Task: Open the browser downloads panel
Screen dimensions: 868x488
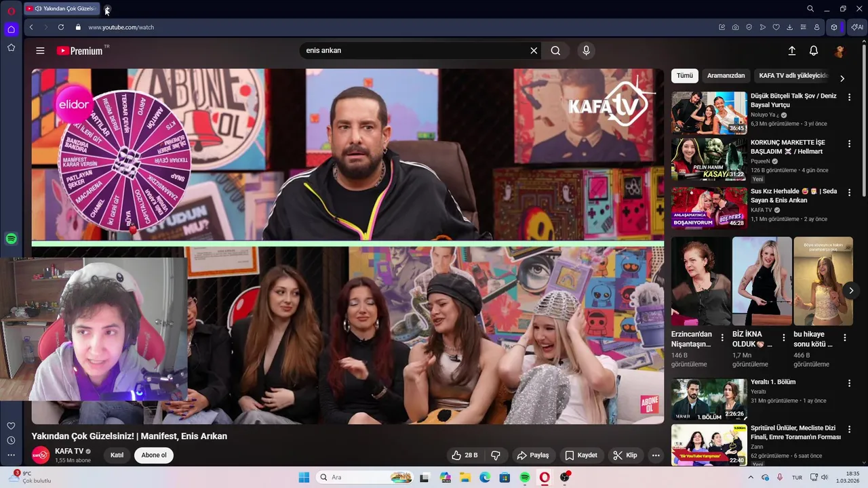Action: click(x=790, y=27)
